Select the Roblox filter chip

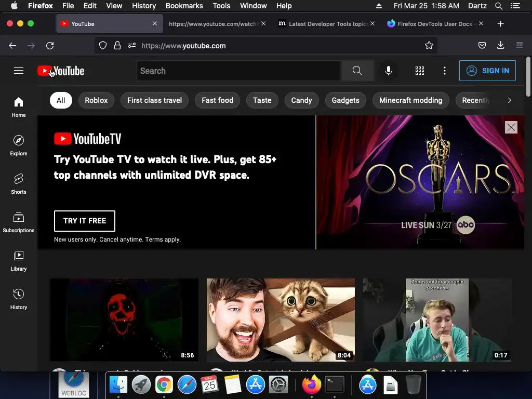pyautogui.click(x=96, y=100)
